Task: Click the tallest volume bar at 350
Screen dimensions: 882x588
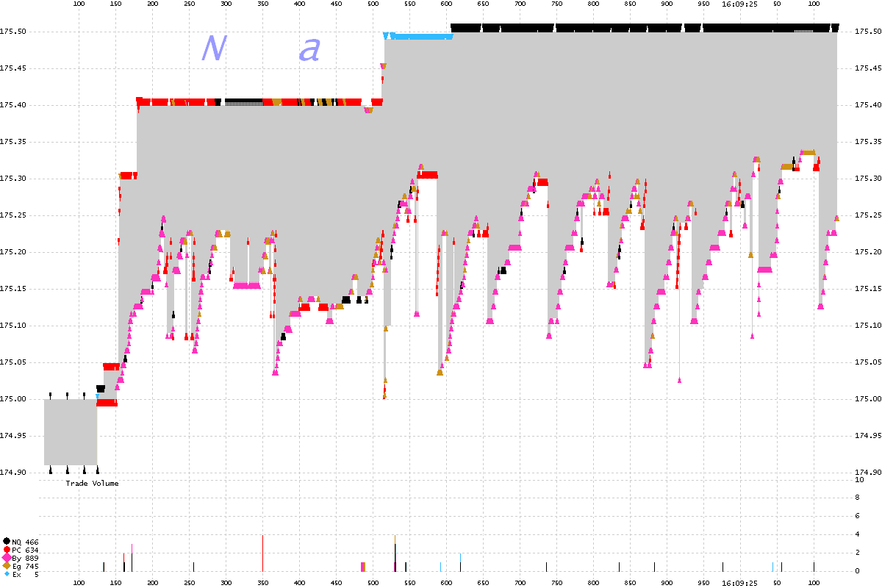Action: (262, 553)
